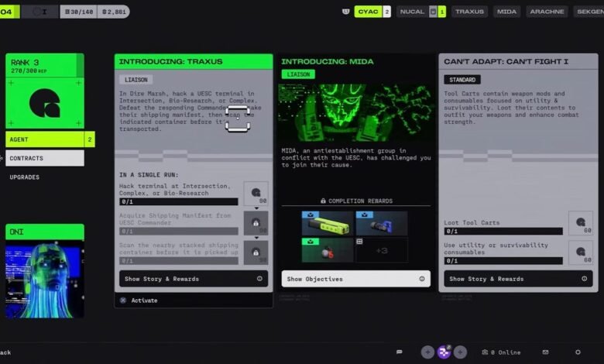Open the settings gear in bottom bar

tap(578, 352)
